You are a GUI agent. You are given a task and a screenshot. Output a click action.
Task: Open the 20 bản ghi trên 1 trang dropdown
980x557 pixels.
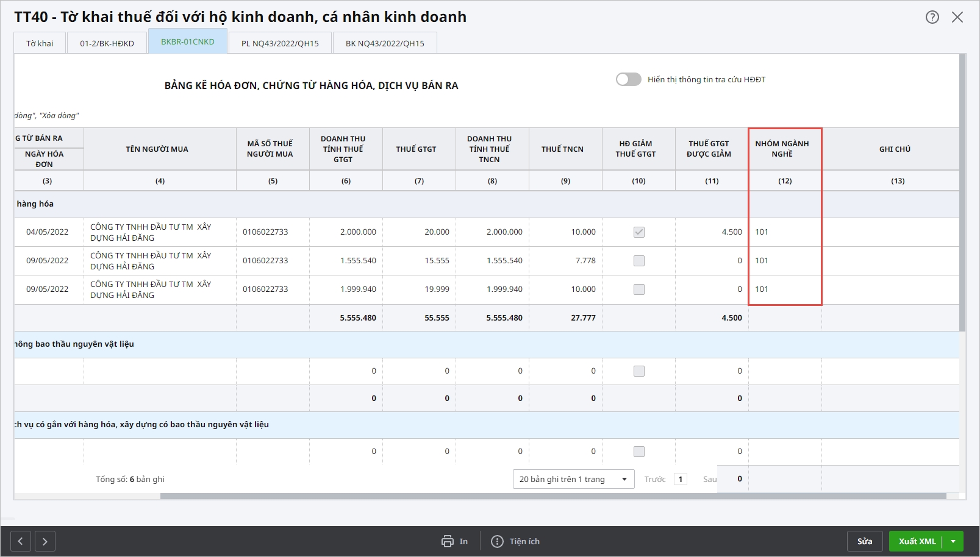573,479
